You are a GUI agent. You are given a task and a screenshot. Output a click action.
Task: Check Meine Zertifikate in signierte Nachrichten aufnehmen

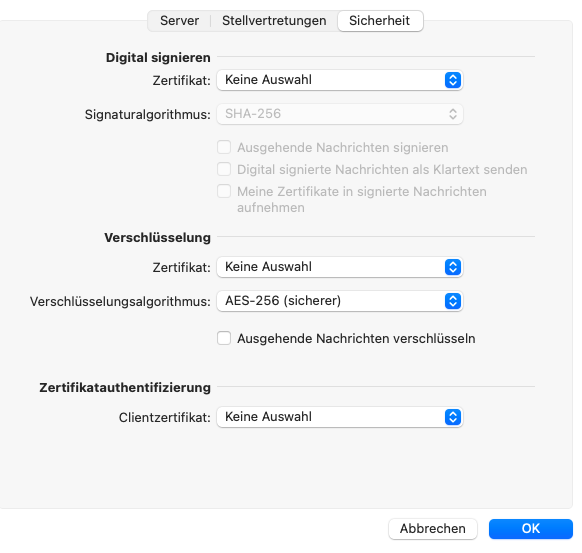pos(224,192)
